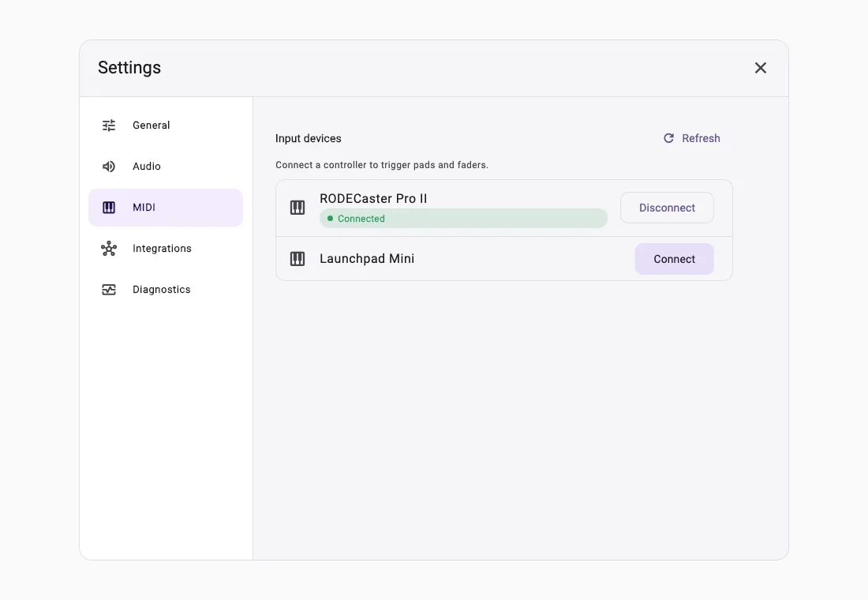
Task: Click the General sliders icon
Action: point(109,126)
